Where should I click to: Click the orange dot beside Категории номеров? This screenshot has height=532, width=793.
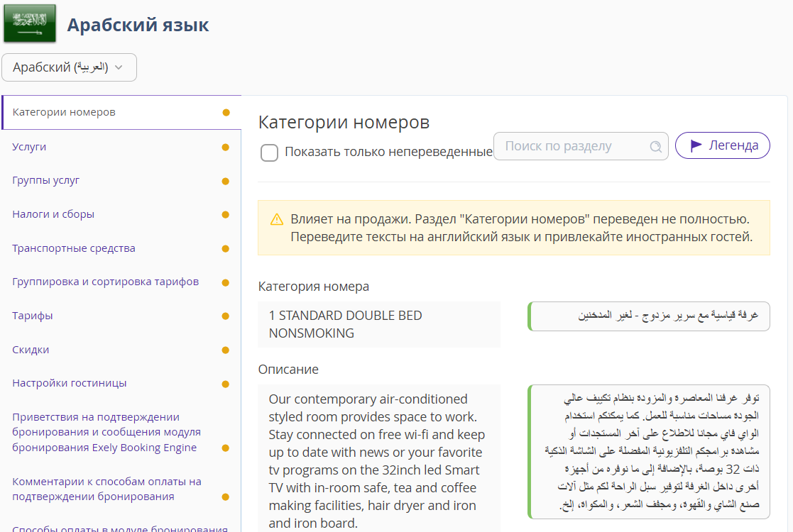point(226,112)
